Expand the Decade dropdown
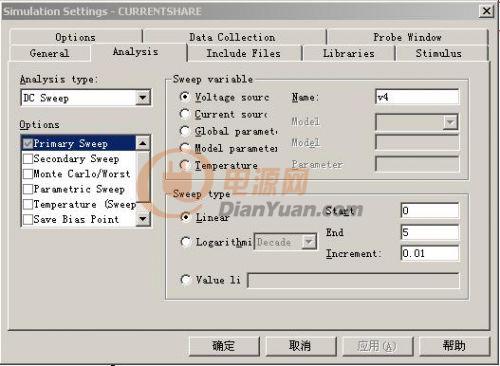500x366 pixels. pyautogui.click(x=309, y=242)
